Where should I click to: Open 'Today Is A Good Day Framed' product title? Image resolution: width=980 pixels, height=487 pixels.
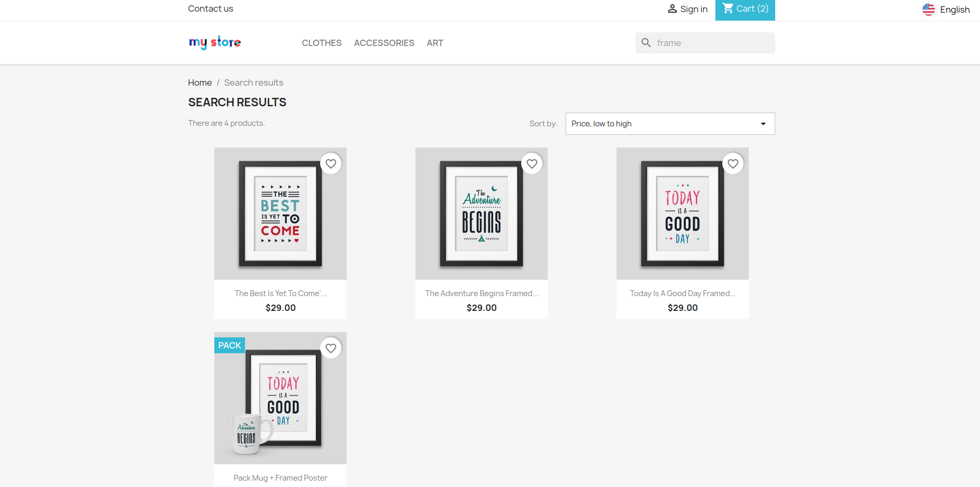[x=682, y=293]
